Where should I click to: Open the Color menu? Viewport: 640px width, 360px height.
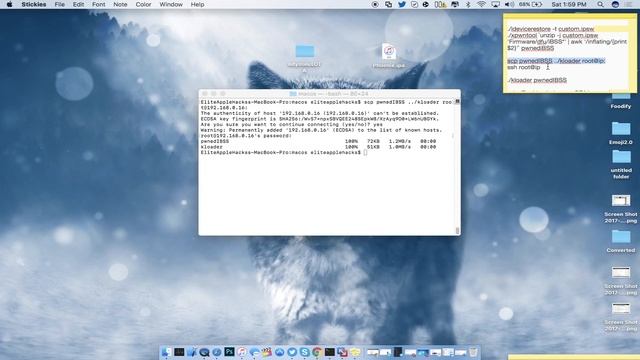(x=143, y=4)
